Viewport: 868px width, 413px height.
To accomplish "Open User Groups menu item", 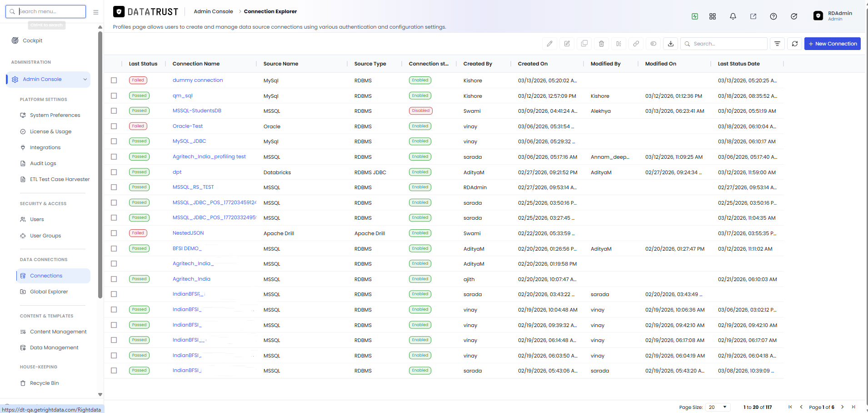I will [x=45, y=236].
